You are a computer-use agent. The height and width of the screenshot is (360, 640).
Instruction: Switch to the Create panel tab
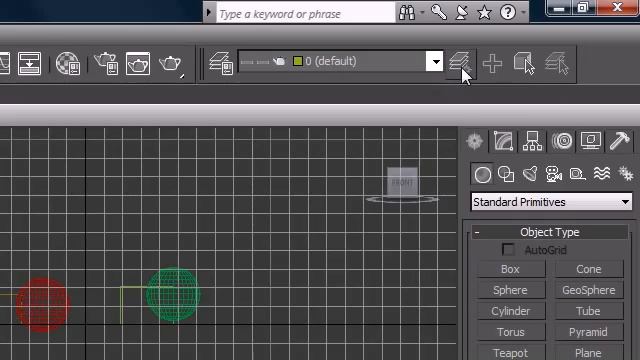(475, 141)
